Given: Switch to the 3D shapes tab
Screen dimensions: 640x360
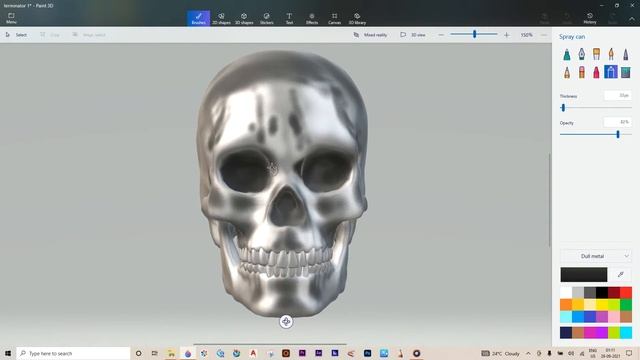Looking at the screenshot, I should tap(244, 18).
